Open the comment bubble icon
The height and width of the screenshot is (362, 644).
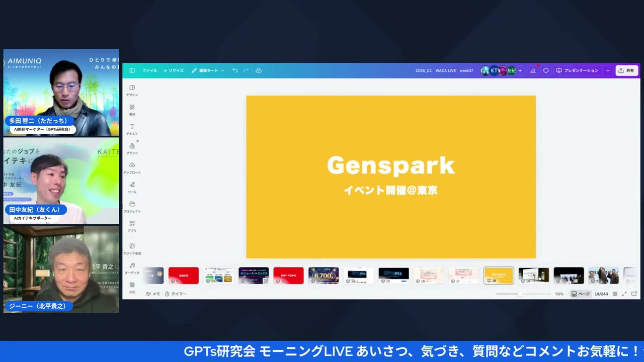coord(545,70)
